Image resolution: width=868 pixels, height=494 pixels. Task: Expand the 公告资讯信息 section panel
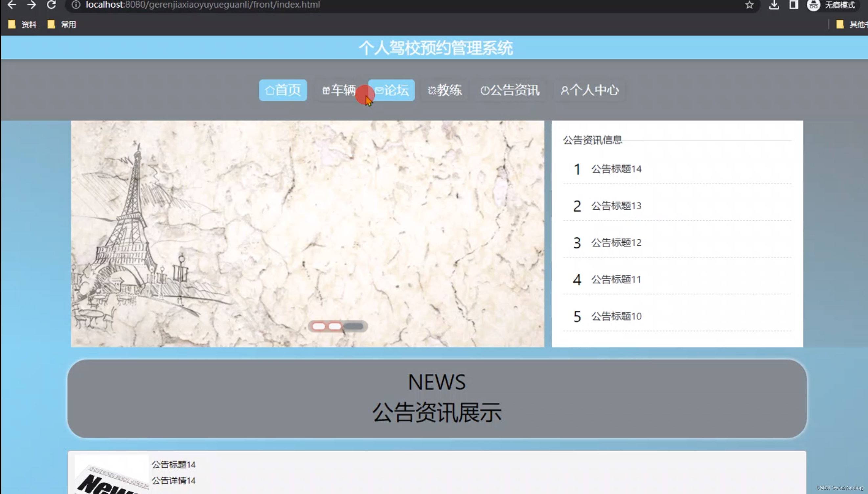click(x=593, y=140)
